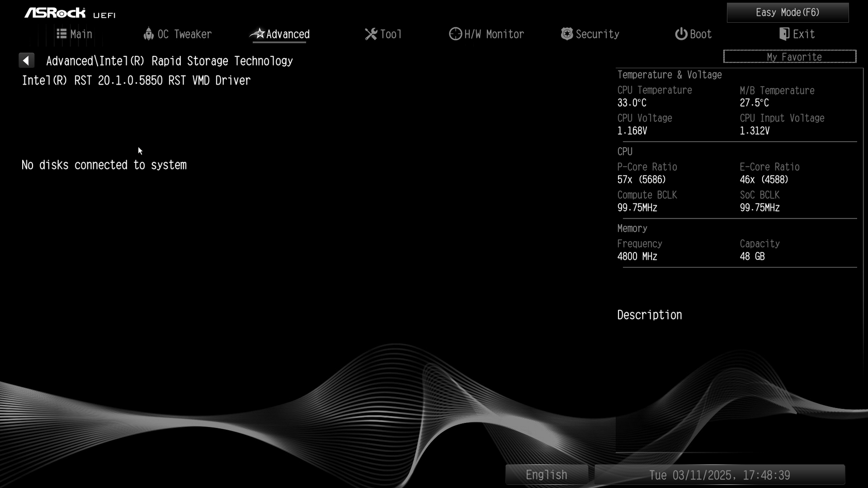Viewport: 868px width, 488px height.
Task: Switch to the Security tab
Action: coord(590,34)
